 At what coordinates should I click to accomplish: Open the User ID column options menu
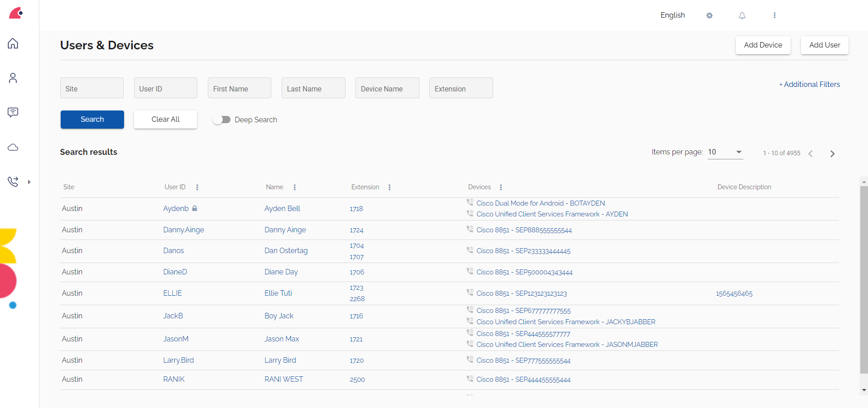(197, 187)
